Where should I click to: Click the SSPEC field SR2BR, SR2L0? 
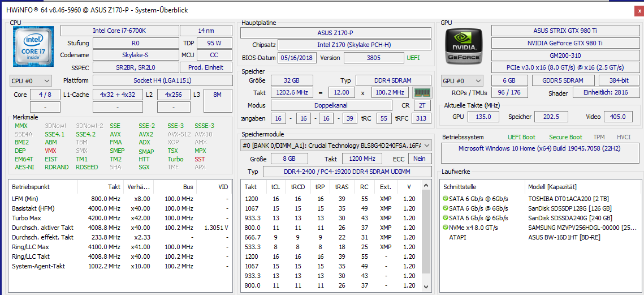click(136, 67)
